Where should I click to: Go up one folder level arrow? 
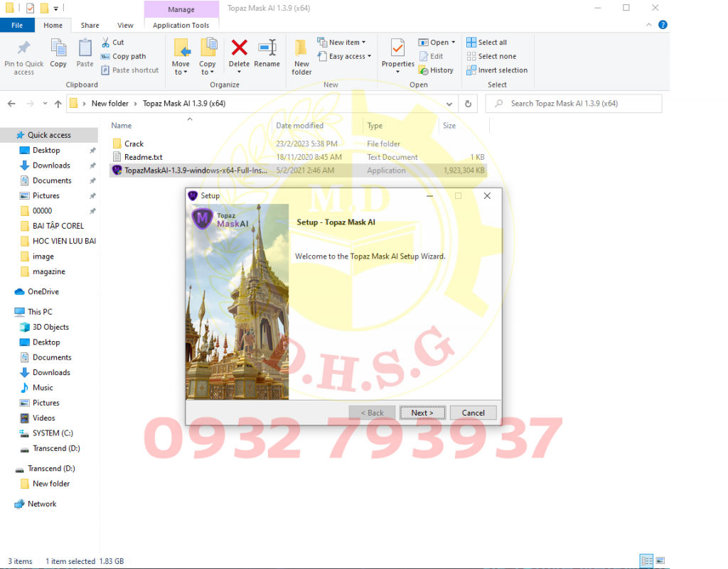point(58,104)
